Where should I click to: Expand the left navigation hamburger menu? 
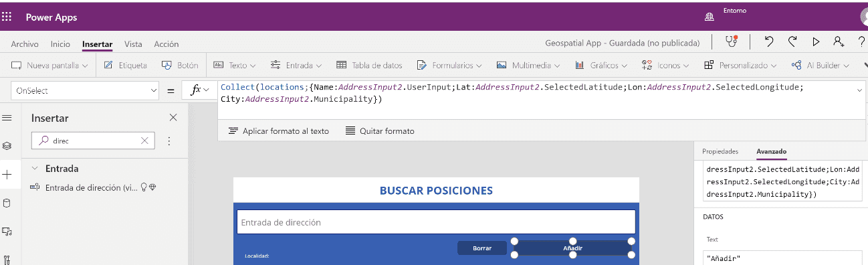[x=7, y=118]
